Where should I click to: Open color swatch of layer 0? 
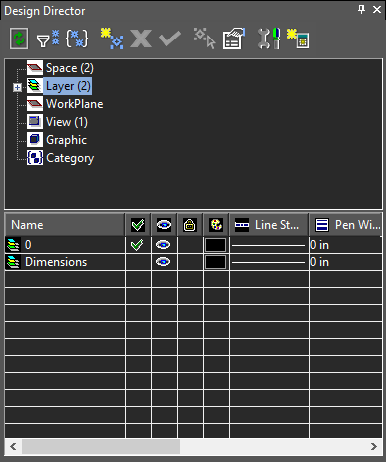pyautogui.click(x=216, y=245)
